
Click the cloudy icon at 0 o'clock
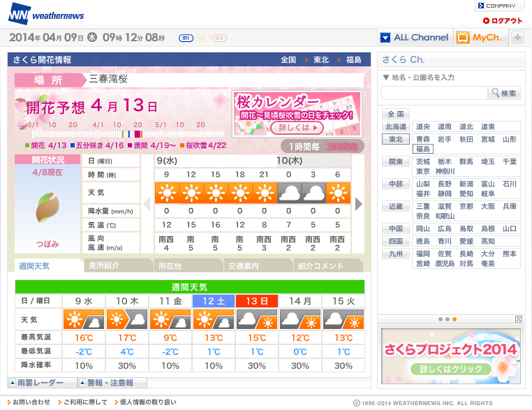coord(289,193)
